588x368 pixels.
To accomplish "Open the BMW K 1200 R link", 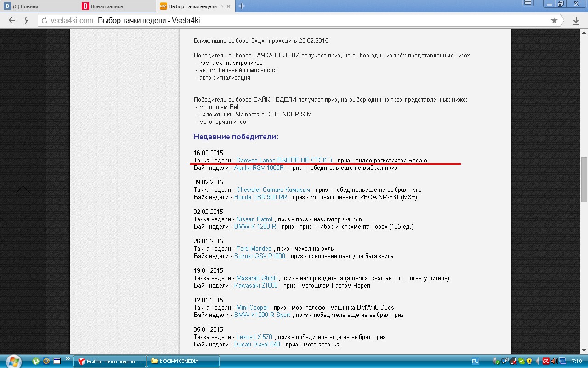I will 255,226.
